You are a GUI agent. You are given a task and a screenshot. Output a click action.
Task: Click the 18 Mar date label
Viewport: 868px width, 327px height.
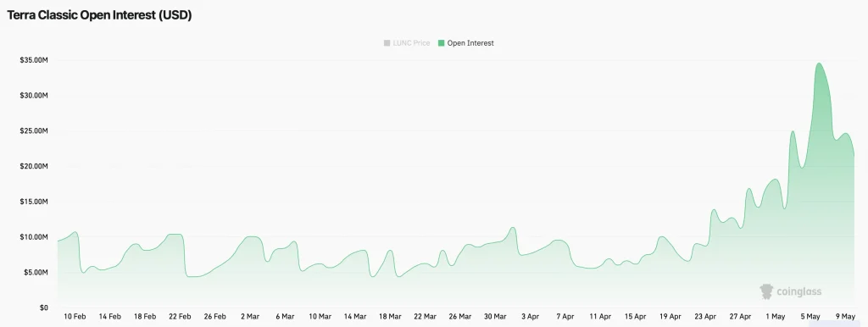tap(390, 317)
